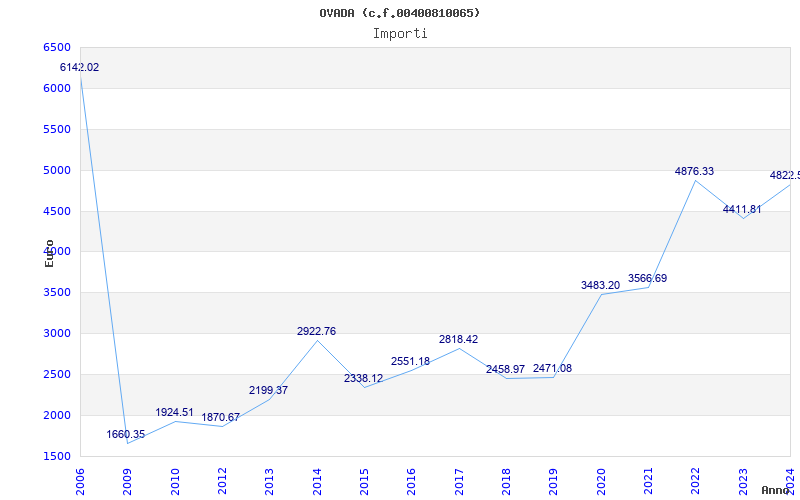Click the 2013 x-axis year
800x500 pixels.
pyautogui.click(x=269, y=481)
